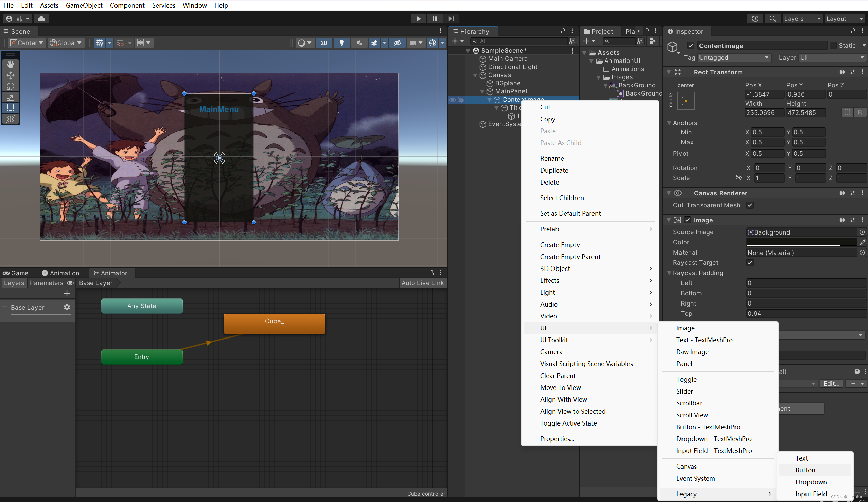
Task: Open the Layers dropdown
Action: (x=802, y=19)
